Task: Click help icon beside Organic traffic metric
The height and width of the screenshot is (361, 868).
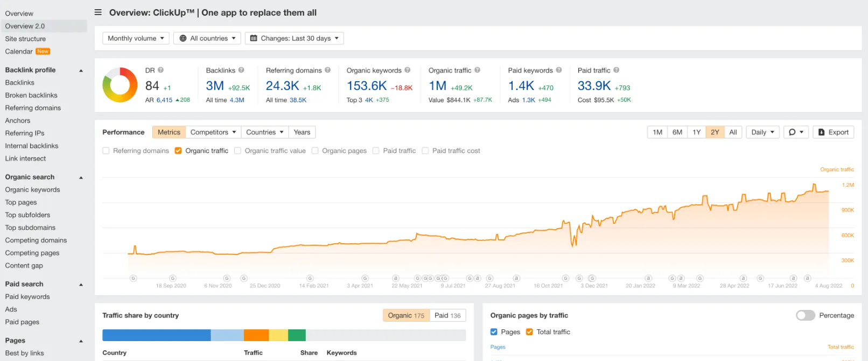Action: pos(477,70)
